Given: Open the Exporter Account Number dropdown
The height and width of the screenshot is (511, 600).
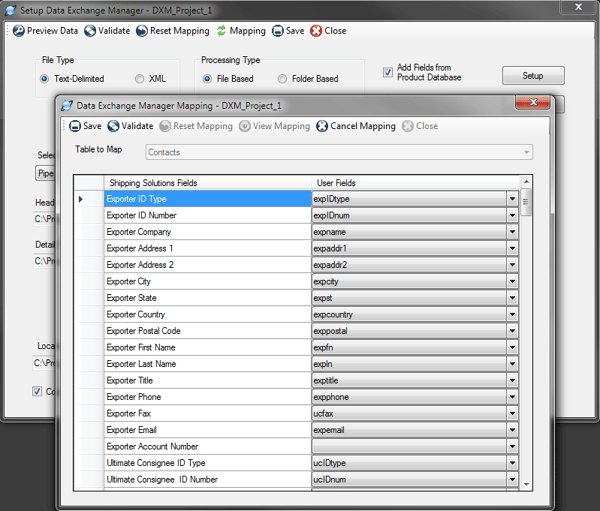Looking at the screenshot, I should (512, 447).
